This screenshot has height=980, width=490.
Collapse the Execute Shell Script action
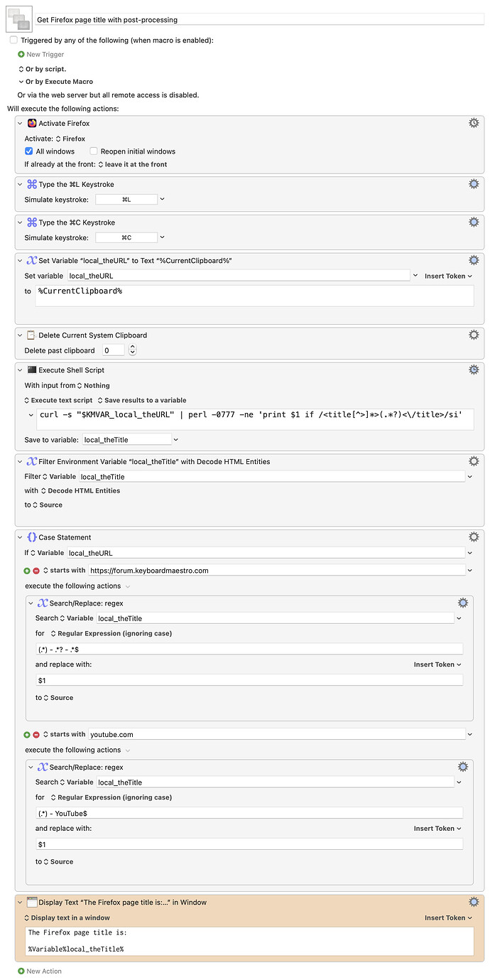(x=18, y=370)
